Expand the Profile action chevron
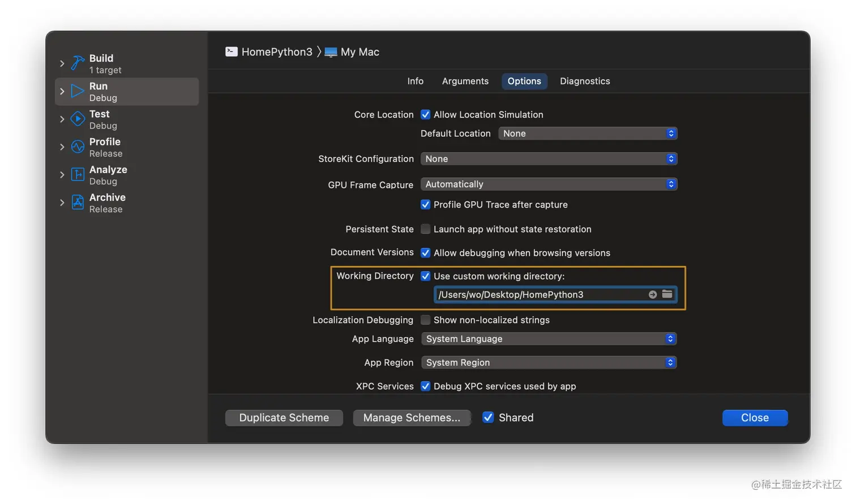 click(62, 147)
